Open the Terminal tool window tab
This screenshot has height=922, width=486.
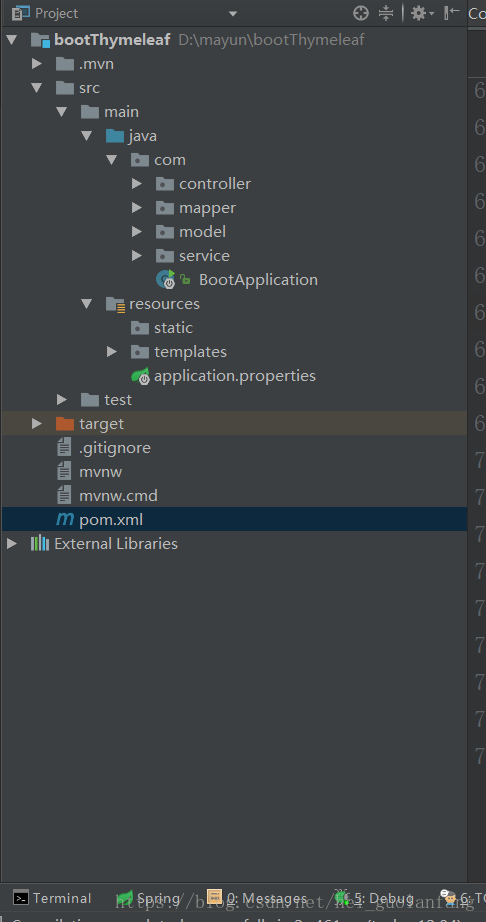(x=52, y=898)
